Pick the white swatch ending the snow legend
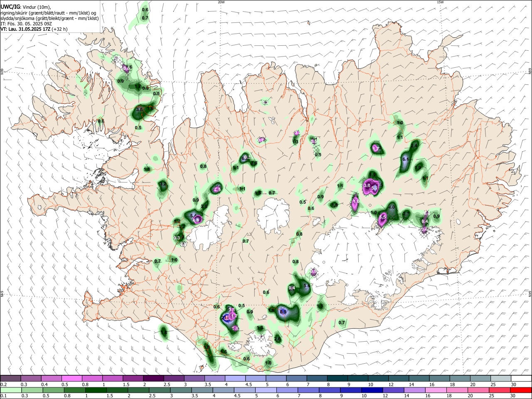Screen dimensions: 532x399 pyautogui.click(x=521, y=378)
